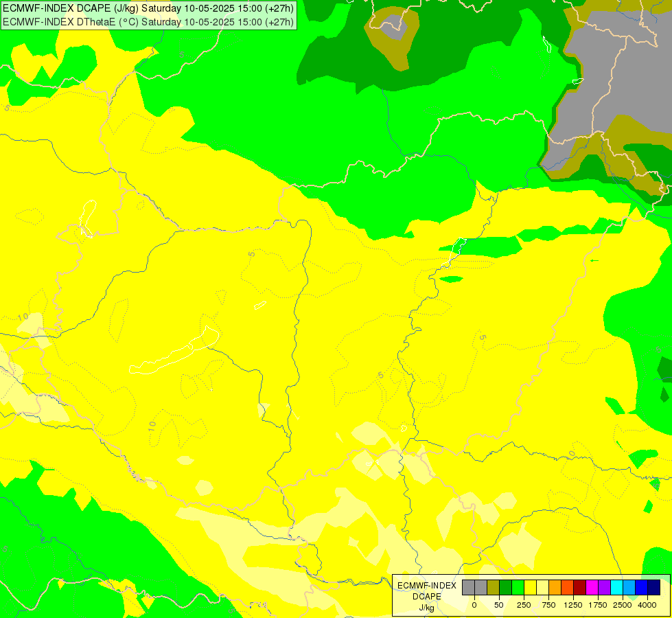This screenshot has width=672, height=618.
Task: Select the legend scale label 750
Action: (x=548, y=605)
